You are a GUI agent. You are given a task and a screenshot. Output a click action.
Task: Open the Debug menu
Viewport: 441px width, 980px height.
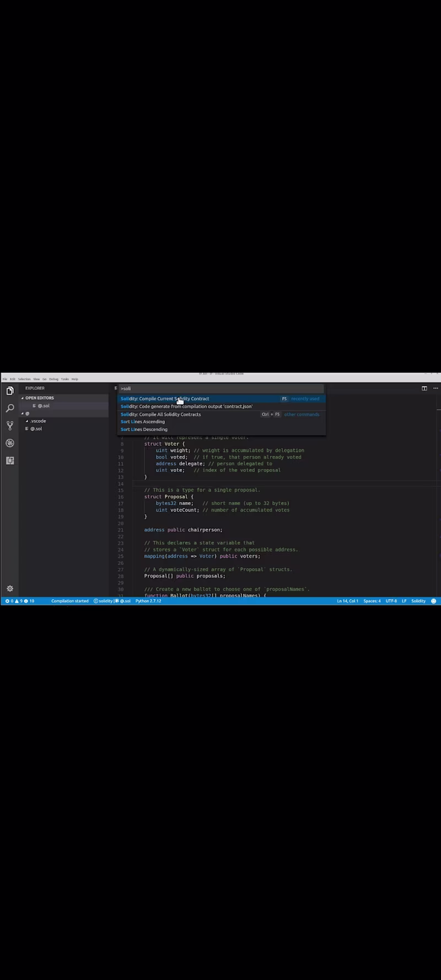(53, 379)
